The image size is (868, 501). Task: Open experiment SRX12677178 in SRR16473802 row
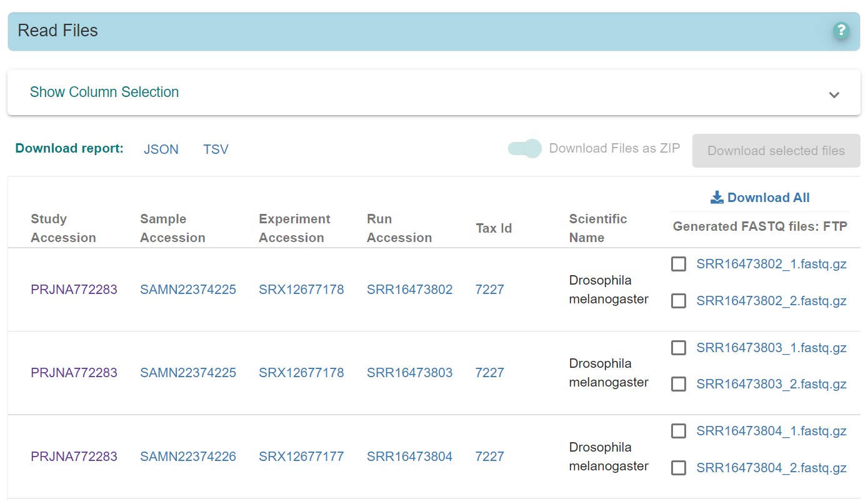point(301,290)
